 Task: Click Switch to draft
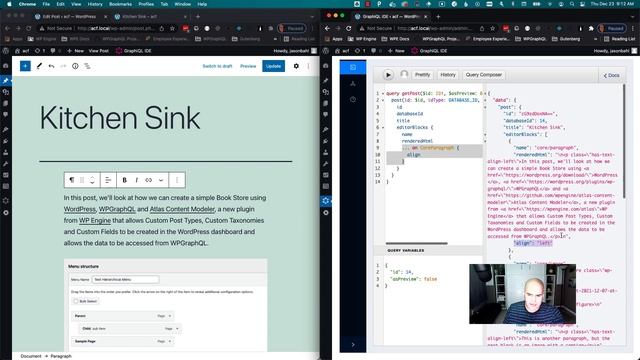(x=217, y=66)
